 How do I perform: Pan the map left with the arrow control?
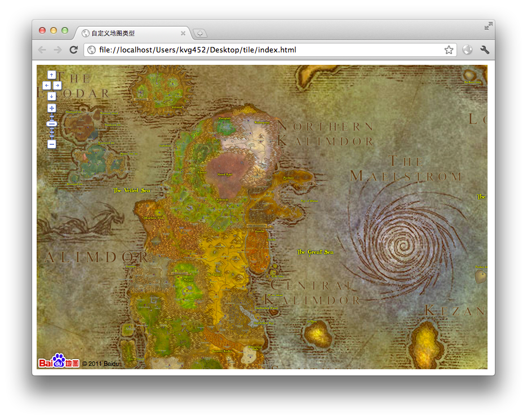(x=46, y=86)
